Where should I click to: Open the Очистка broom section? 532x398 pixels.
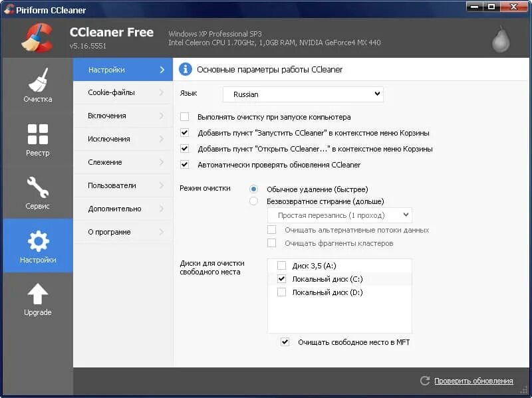(38, 85)
